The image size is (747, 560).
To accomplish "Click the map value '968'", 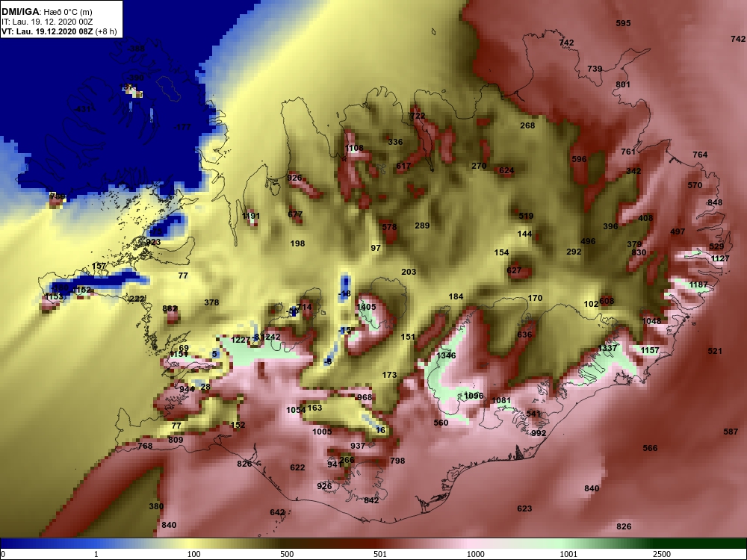I will [x=365, y=398].
